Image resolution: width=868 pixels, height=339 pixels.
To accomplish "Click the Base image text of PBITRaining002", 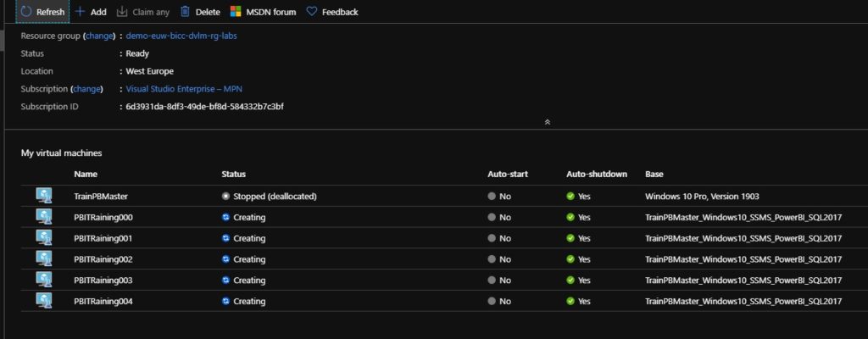I will pos(743,259).
